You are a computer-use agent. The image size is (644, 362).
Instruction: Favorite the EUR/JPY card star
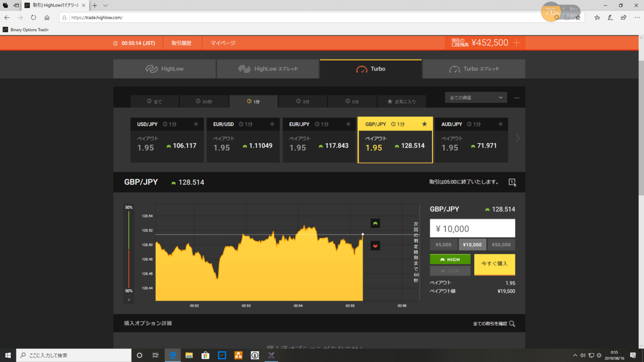click(348, 124)
